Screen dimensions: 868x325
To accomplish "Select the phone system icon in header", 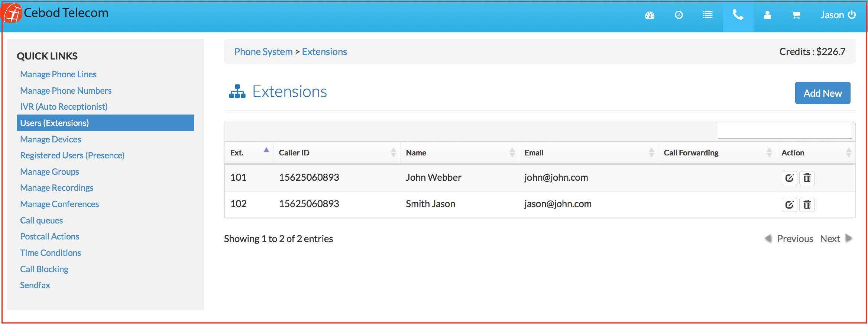I will pos(738,15).
